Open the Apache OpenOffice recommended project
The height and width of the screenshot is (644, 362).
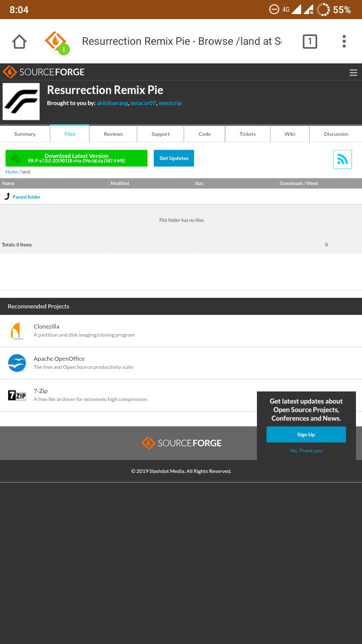181,363
